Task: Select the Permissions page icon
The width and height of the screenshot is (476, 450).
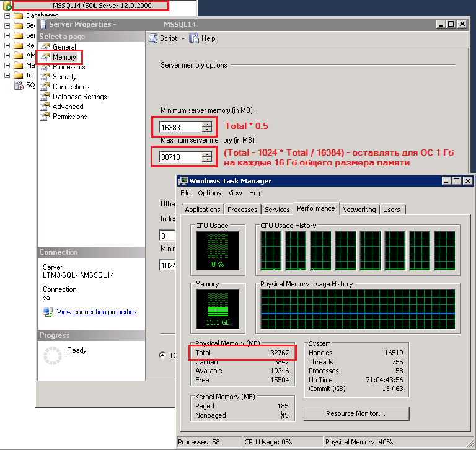Action: pos(45,117)
